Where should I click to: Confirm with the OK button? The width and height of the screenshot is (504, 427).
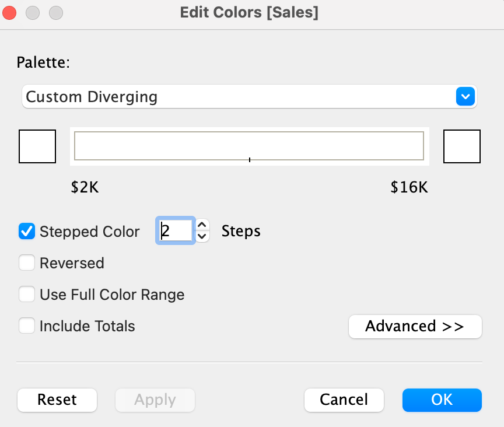[442, 400]
